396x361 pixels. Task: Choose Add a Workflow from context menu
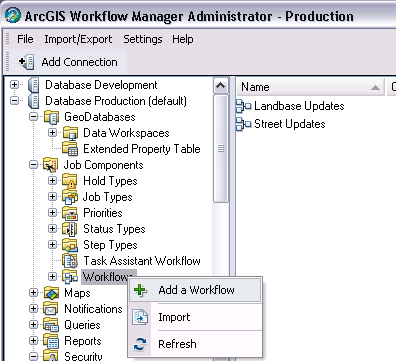[195, 290]
